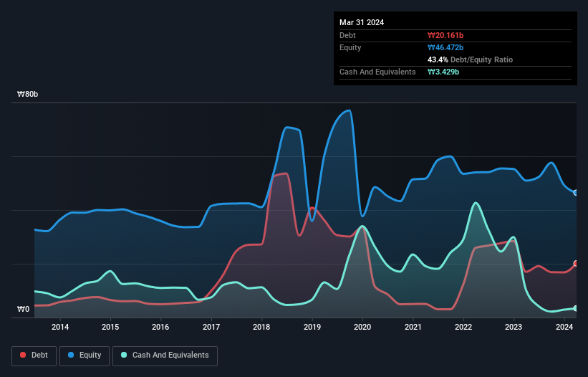Click the blue Equity legend dot
The image size is (588, 377).
[x=71, y=355]
